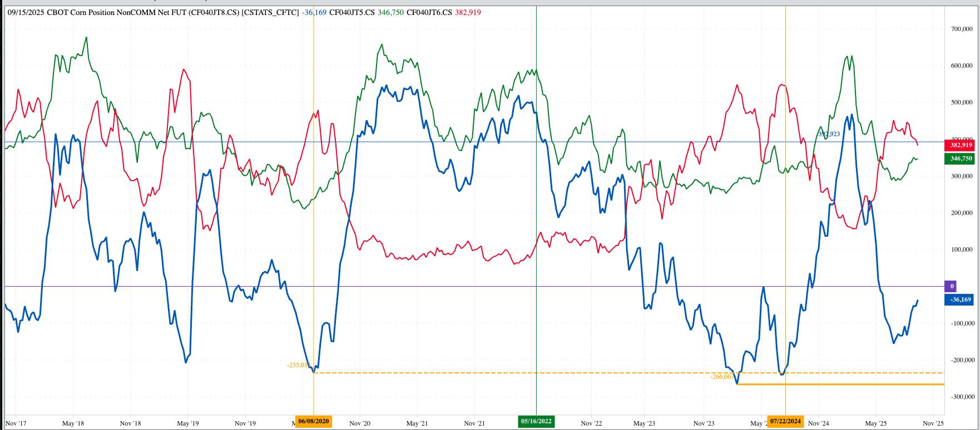This screenshot has height=430, width=980.
Task: Select the CF040JT5.CS legend label
Action: click(352, 12)
